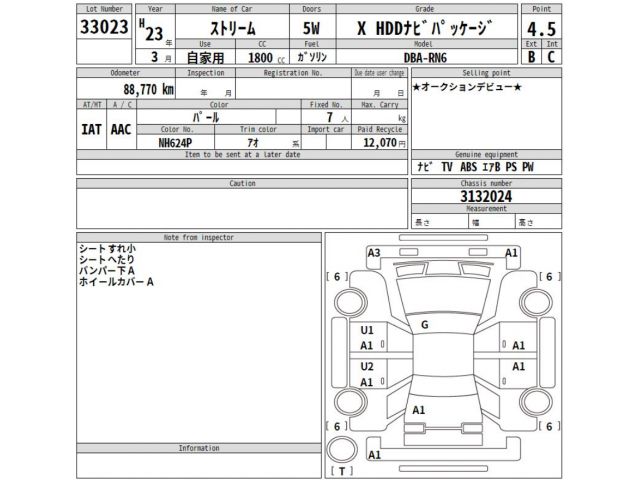
Task: Select inspector note バンパー下A
Action: pos(107,271)
